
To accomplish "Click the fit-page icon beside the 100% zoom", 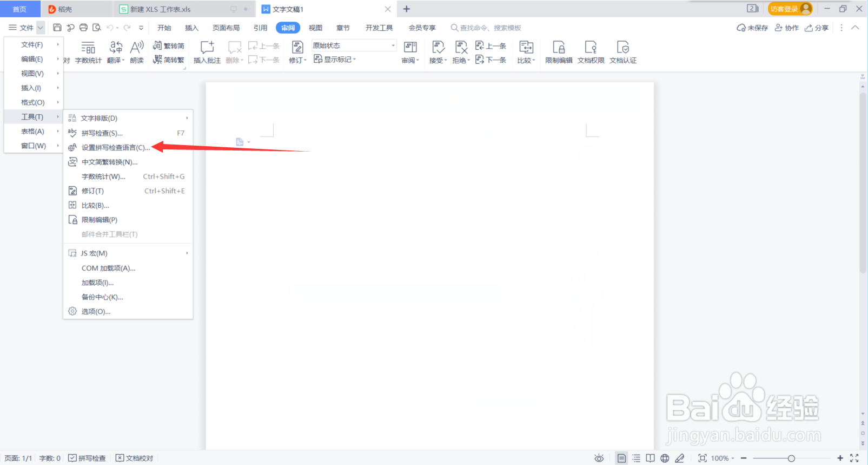I will click(x=703, y=459).
